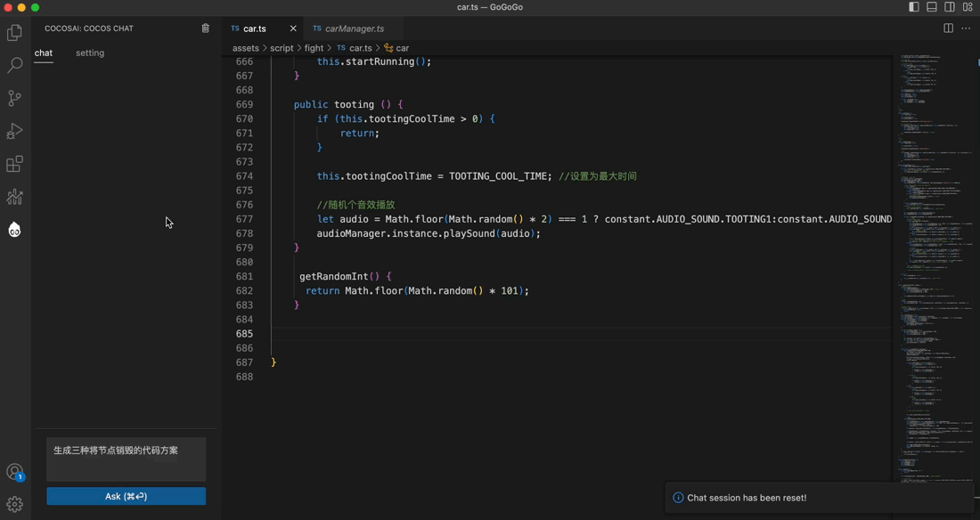Click the tooting method name
The height and width of the screenshot is (520, 980).
(x=354, y=104)
